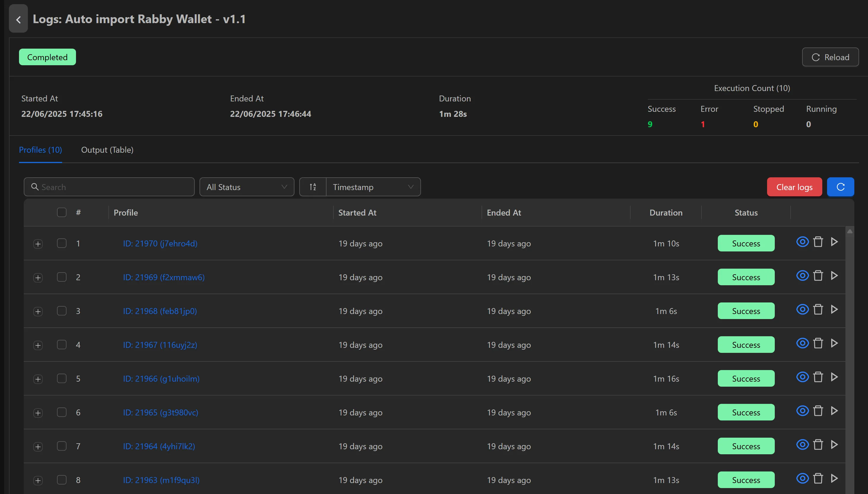Select the Profiles (10) tab
The width and height of the screenshot is (868, 494).
coord(40,150)
